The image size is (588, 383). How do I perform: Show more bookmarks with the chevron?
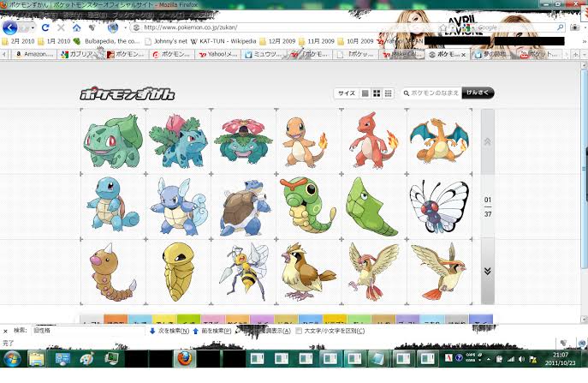(x=584, y=41)
